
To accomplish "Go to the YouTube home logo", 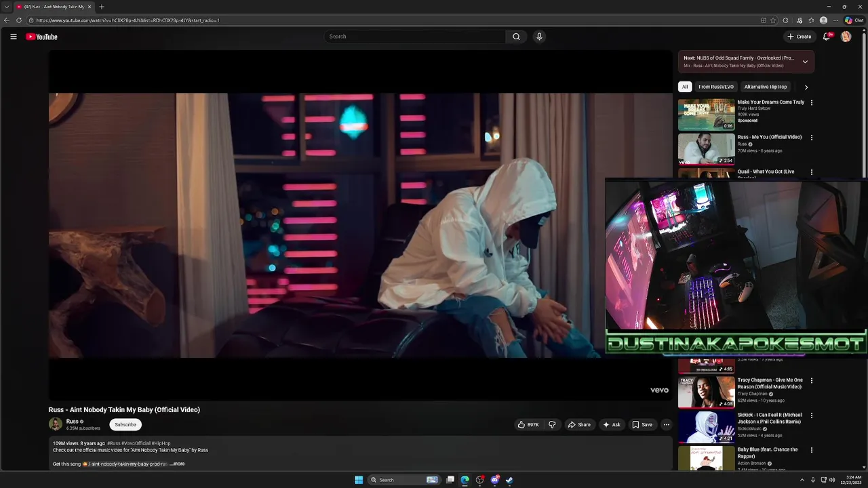I will 41,37.
